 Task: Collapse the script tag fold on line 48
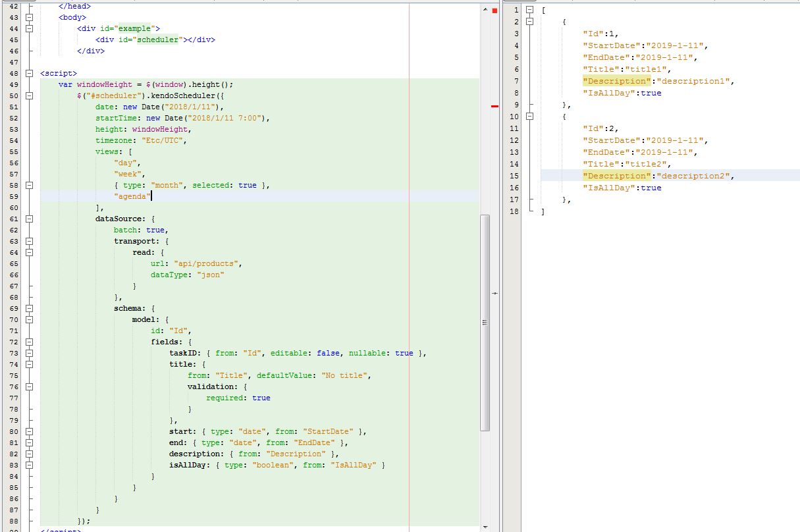coord(29,73)
